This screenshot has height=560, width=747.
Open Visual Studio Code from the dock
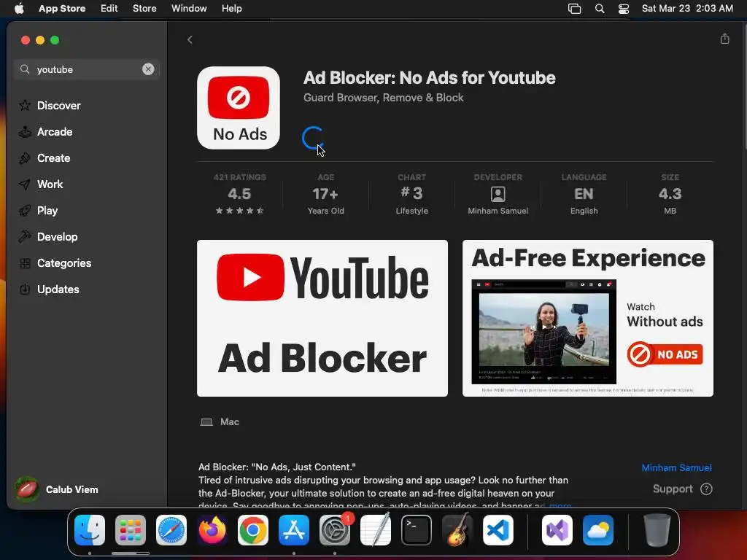coord(498,530)
